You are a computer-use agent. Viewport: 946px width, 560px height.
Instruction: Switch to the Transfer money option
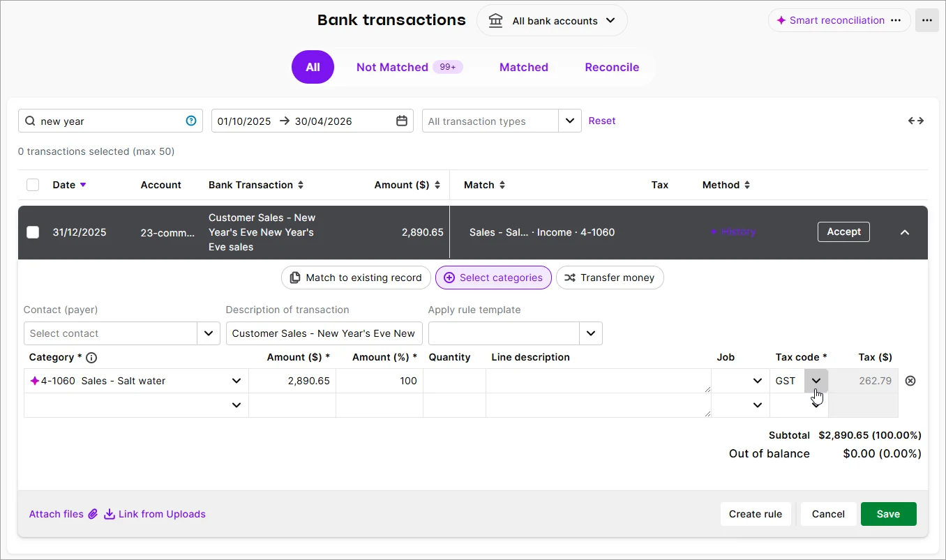coord(610,278)
